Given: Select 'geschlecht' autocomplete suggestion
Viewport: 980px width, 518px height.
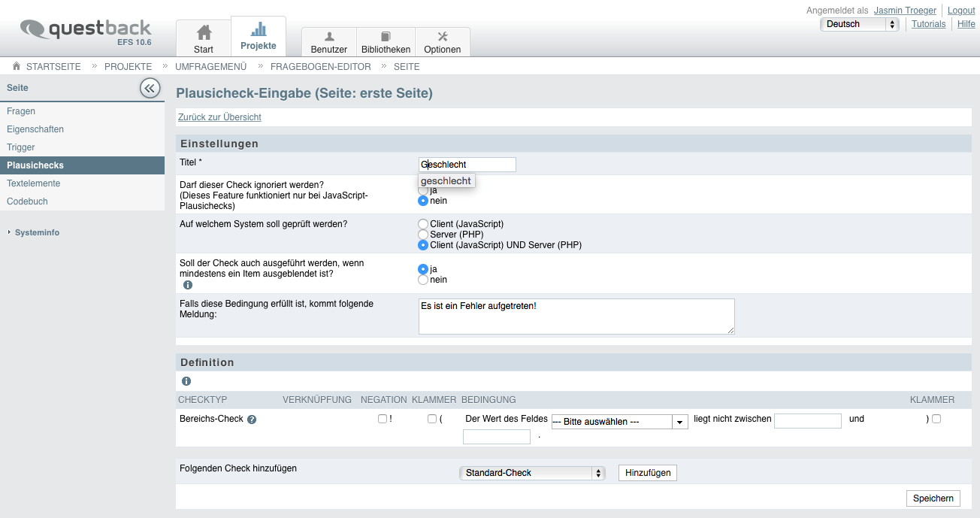Looking at the screenshot, I should point(446,180).
